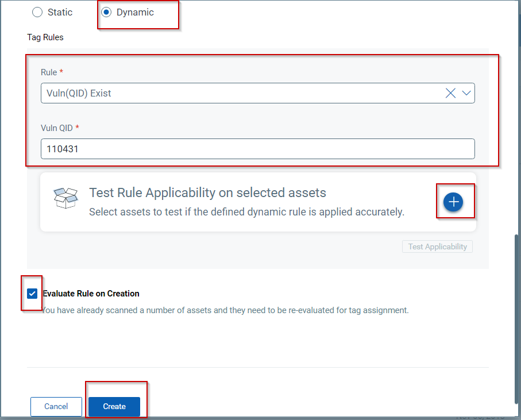
Task: Click the plus icon to add test assets
Action: pos(454,202)
